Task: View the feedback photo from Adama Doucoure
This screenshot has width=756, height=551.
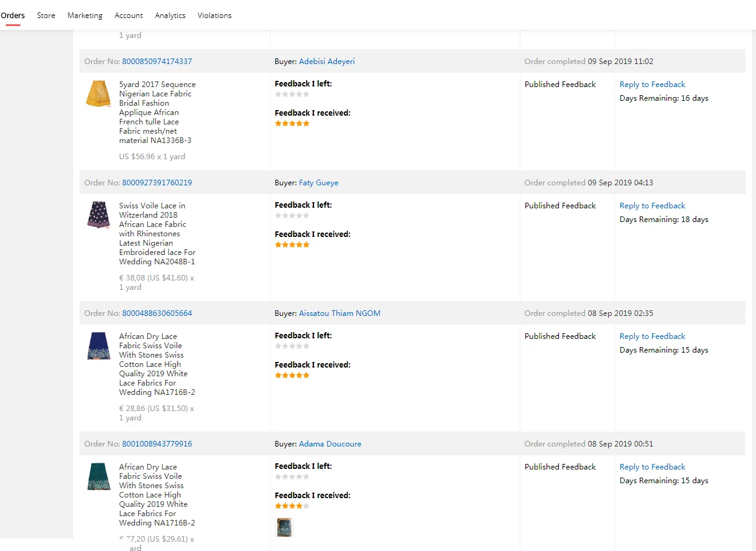Action: click(x=284, y=527)
